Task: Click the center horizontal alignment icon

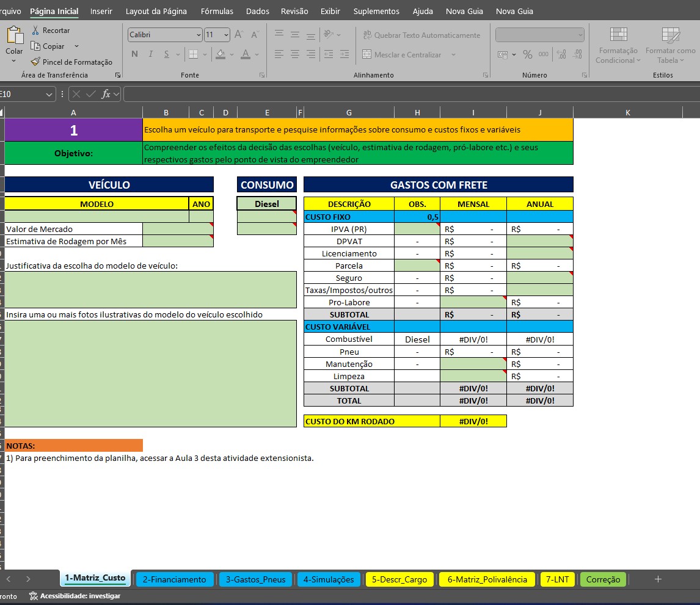Action: click(x=295, y=54)
